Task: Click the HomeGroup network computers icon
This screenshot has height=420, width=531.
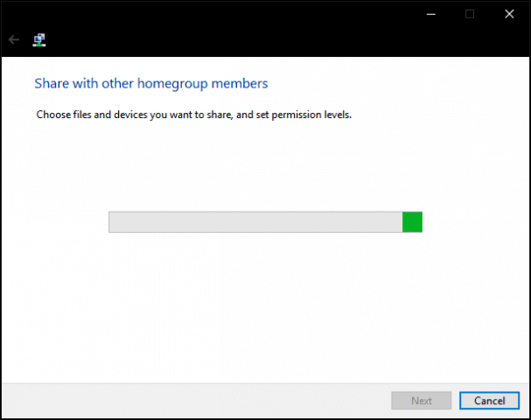Action: [39, 40]
